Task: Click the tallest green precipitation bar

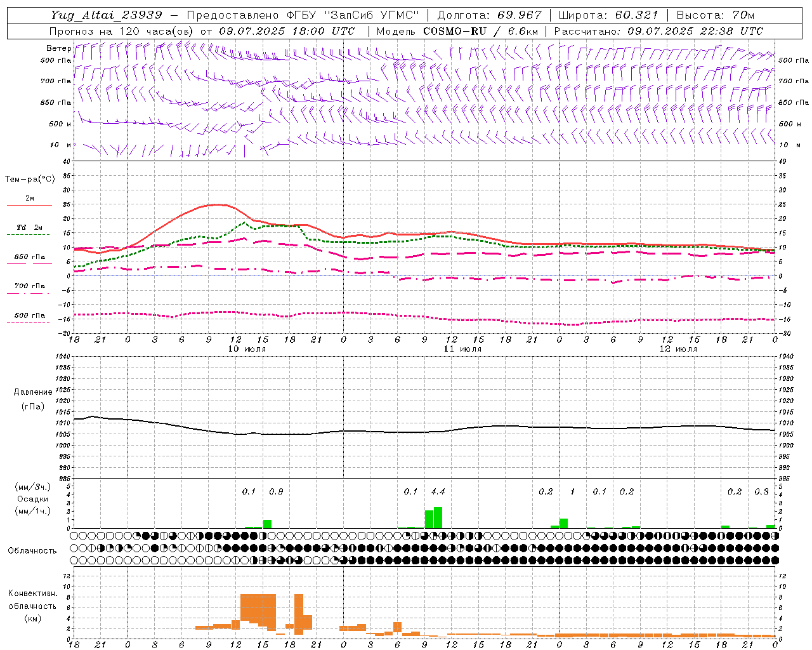Action: pyautogui.click(x=438, y=517)
